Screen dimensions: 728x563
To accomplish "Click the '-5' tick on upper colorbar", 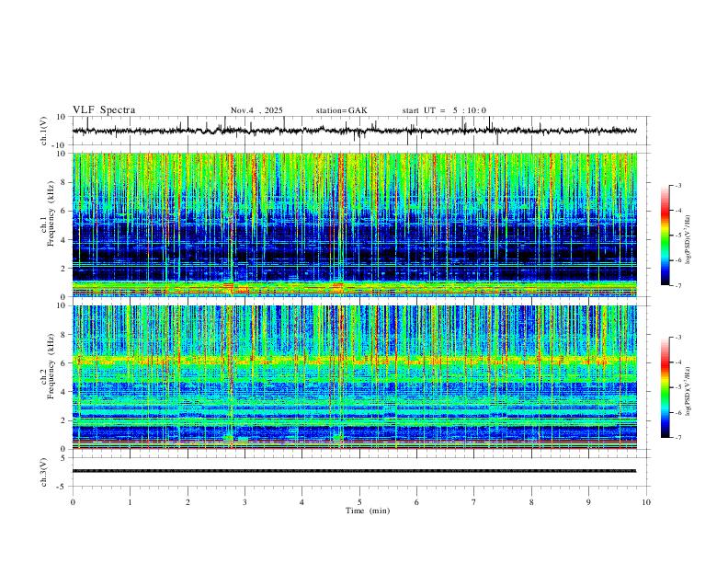I will coord(677,236).
